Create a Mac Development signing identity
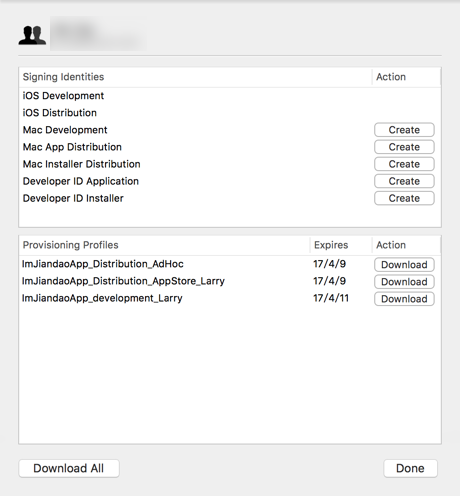Image resolution: width=460 pixels, height=496 pixels. click(x=404, y=130)
